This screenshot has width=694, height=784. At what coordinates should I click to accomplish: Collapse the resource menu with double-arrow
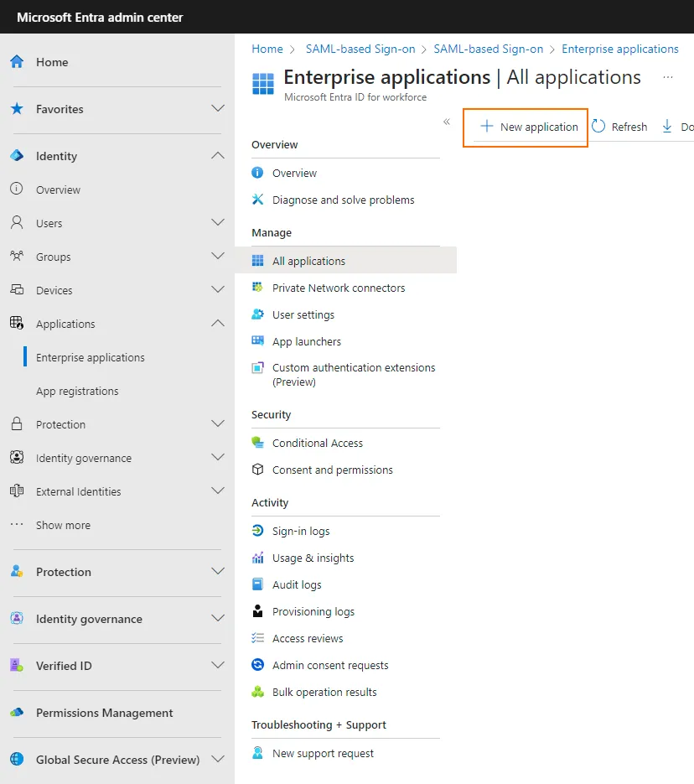[x=447, y=122]
